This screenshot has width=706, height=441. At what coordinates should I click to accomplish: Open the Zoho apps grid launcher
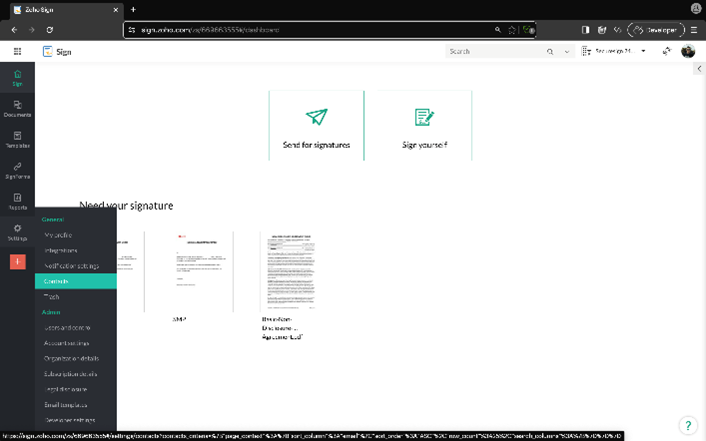(x=16, y=51)
